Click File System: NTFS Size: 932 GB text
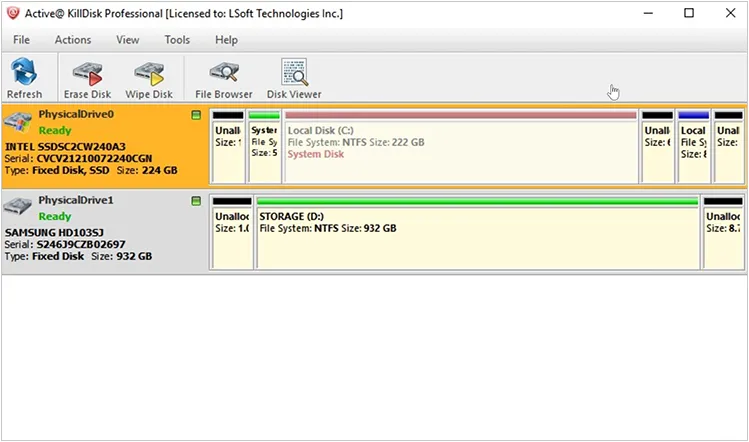This screenshot has width=749, height=442. click(x=328, y=228)
